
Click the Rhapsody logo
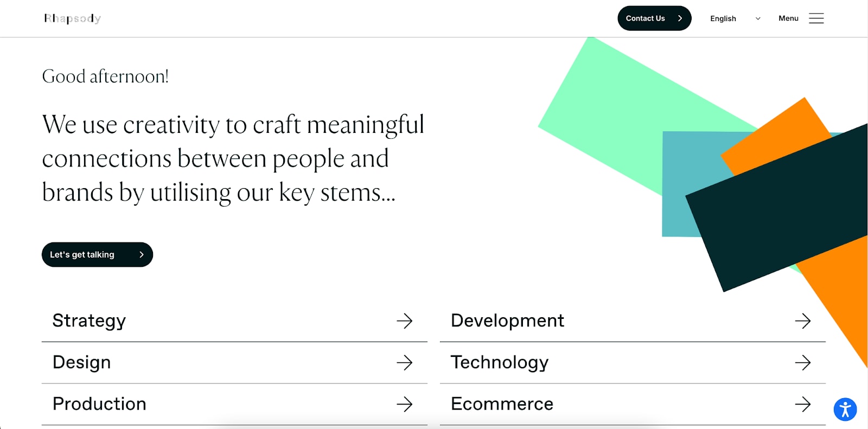[x=73, y=18]
